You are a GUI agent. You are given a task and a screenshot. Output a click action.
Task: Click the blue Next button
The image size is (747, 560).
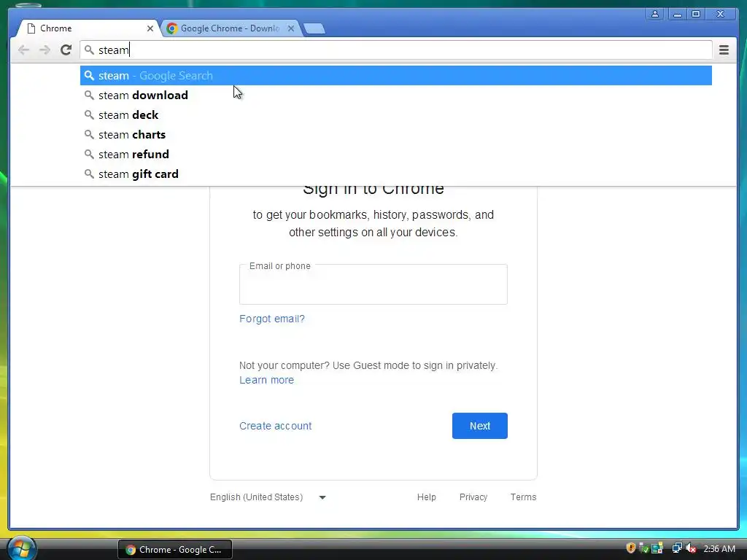click(x=480, y=426)
